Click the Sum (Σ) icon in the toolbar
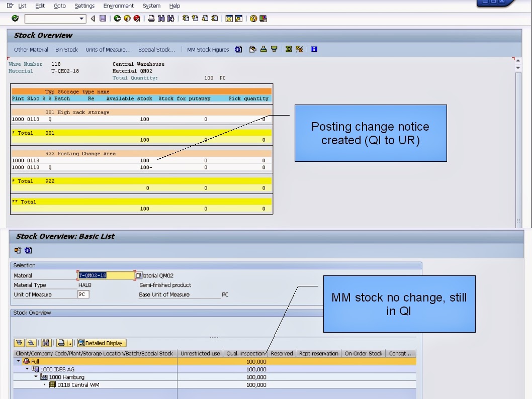The height and width of the screenshot is (399, 532). [x=288, y=49]
